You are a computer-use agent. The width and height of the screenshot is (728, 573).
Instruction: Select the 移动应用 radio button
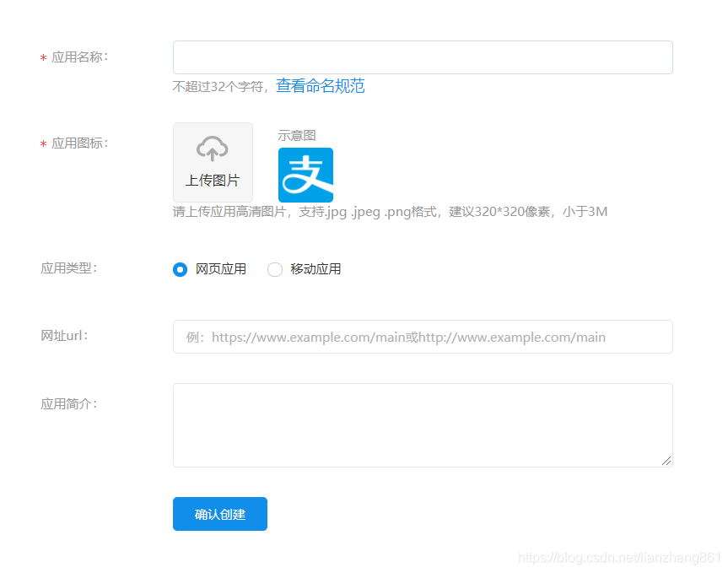(275, 269)
